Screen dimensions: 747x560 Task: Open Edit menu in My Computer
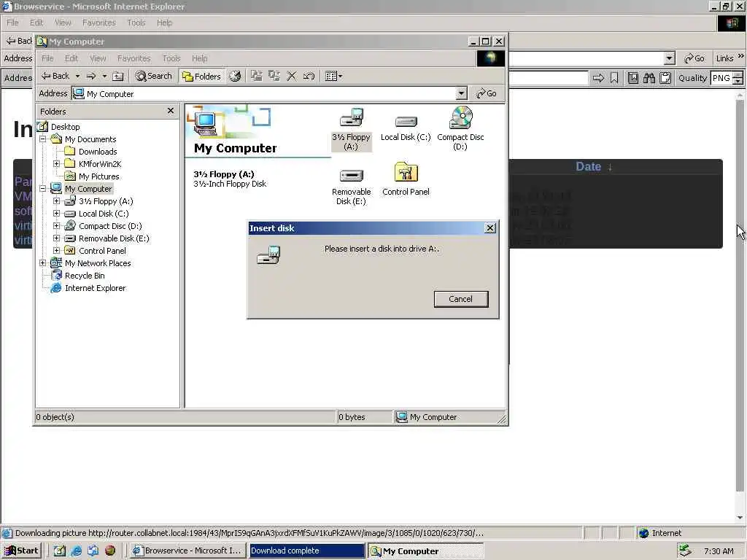point(71,58)
